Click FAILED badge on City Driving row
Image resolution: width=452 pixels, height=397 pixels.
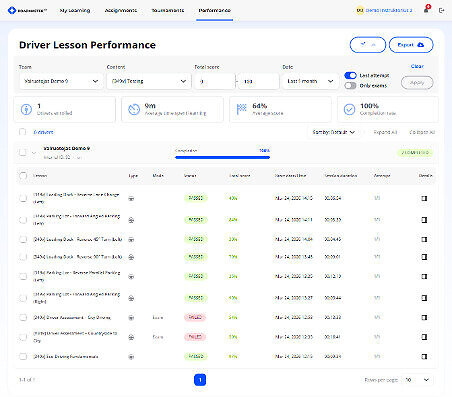click(x=195, y=317)
